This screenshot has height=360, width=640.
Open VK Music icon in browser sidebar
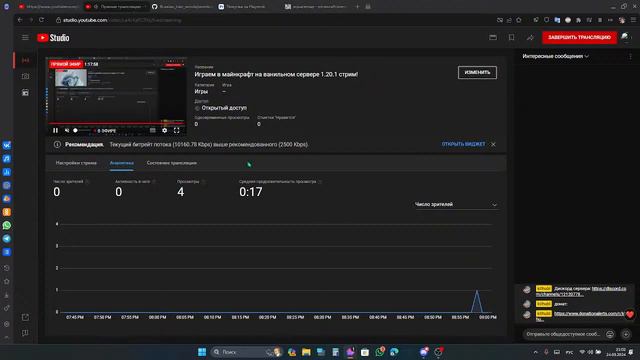pyautogui.click(x=7, y=159)
